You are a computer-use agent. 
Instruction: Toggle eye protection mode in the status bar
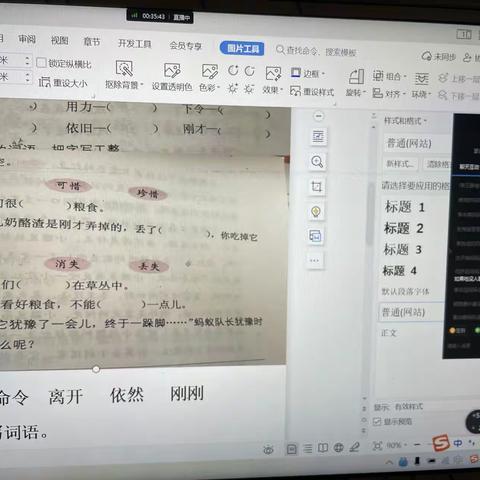tap(268, 450)
